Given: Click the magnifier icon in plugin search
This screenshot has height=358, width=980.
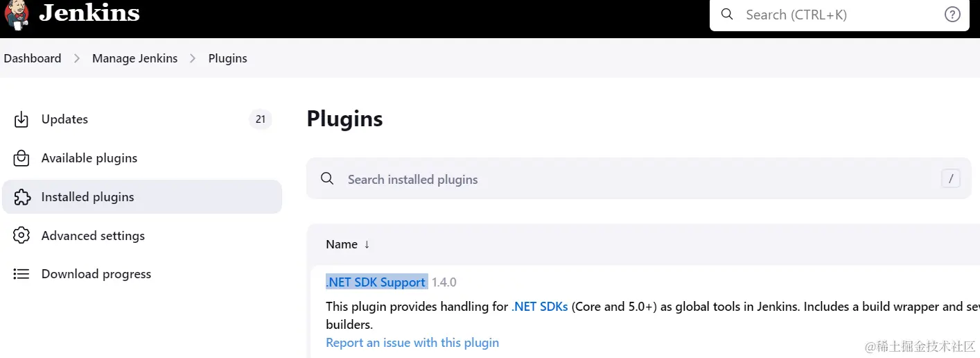Looking at the screenshot, I should (328, 179).
